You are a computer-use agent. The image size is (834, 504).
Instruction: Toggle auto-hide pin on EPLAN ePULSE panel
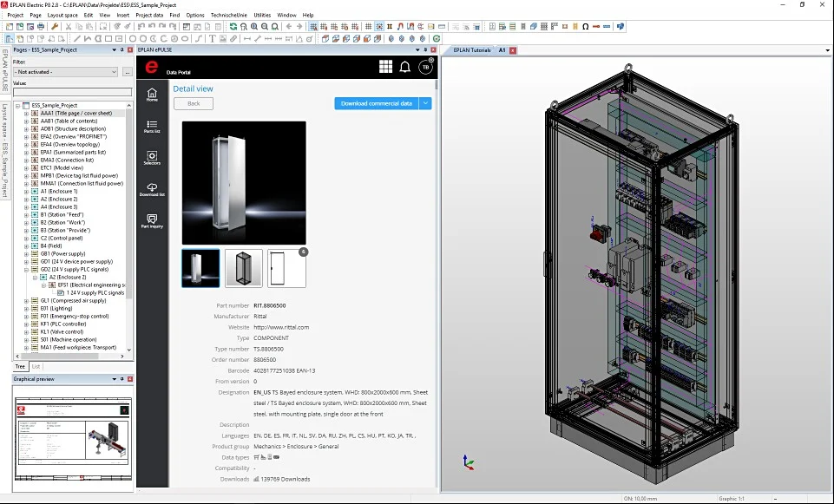coord(425,50)
